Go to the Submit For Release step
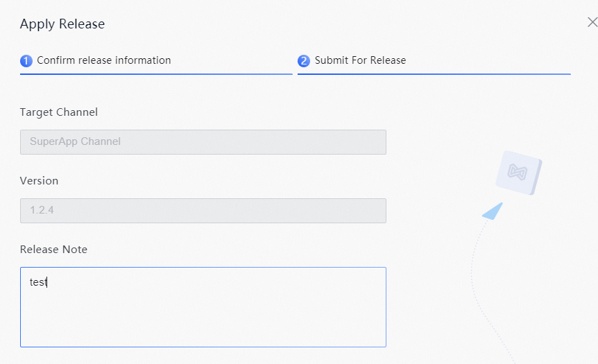The width and height of the screenshot is (598, 364). [x=360, y=60]
